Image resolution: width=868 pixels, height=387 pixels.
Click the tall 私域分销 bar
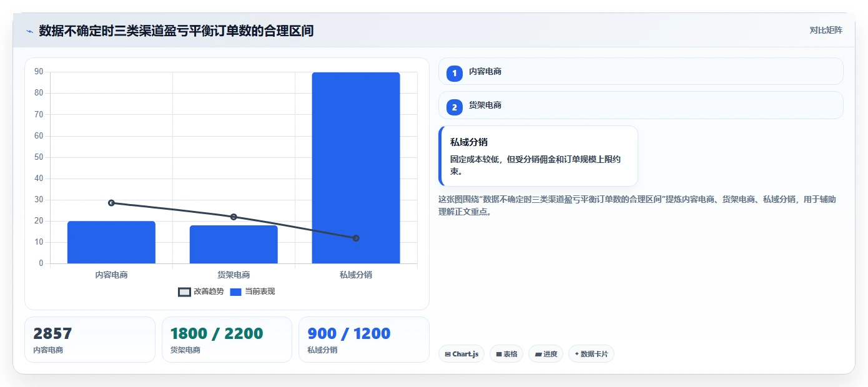(356, 168)
